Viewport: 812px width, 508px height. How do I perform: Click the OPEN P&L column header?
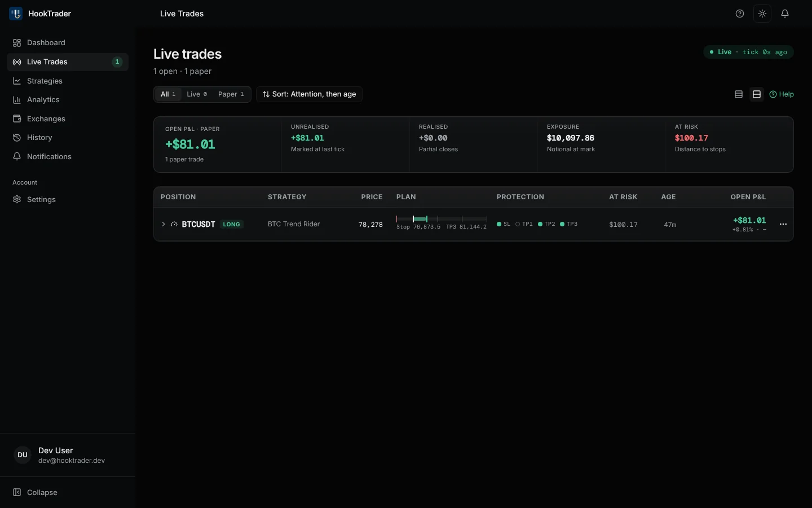point(748,197)
